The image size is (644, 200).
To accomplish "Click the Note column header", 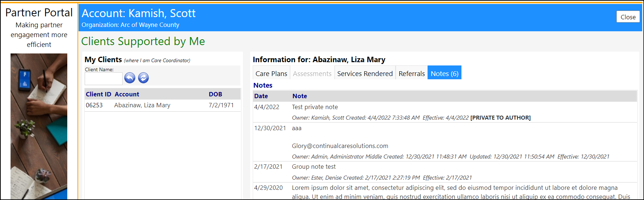I will coord(300,96).
